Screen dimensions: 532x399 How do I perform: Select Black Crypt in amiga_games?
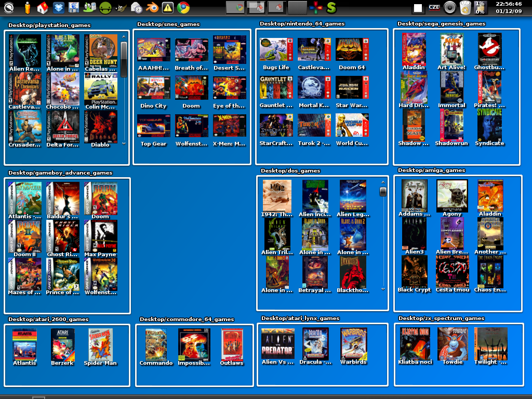tap(414, 274)
